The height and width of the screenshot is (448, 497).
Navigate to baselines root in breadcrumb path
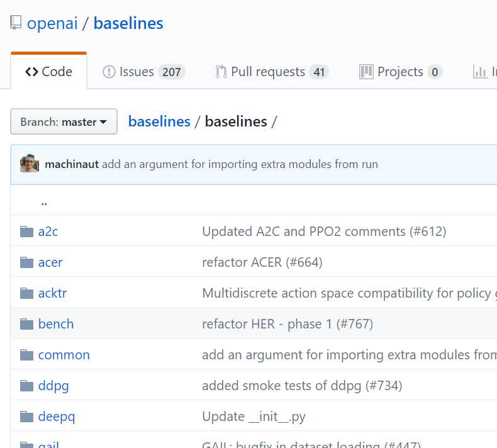pos(159,121)
